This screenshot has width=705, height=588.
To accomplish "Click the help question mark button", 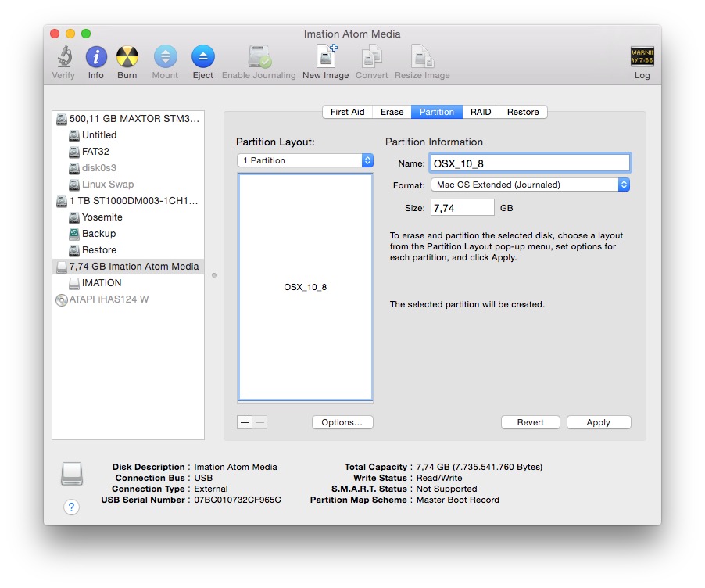I will click(71, 507).
